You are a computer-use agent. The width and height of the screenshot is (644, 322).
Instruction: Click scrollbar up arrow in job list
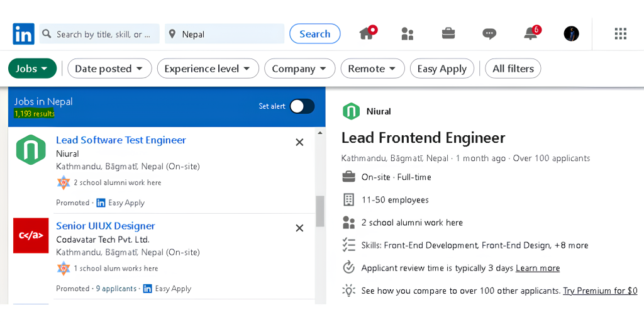320,133
